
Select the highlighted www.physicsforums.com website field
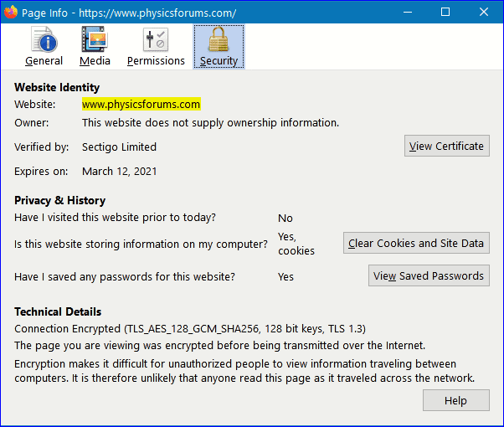coord(141,105)
